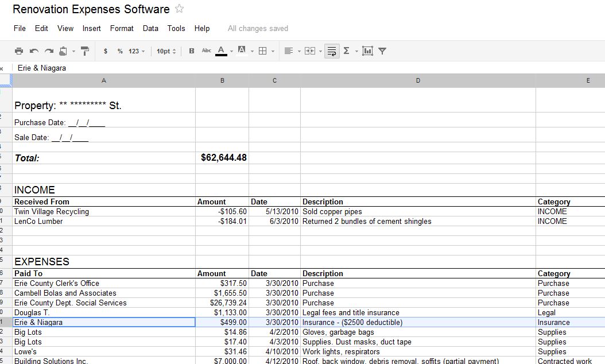The height and width of the screenshot is (364, 605).
Task: Open the cell borders dropdown
Action: (x=266, y=51)
